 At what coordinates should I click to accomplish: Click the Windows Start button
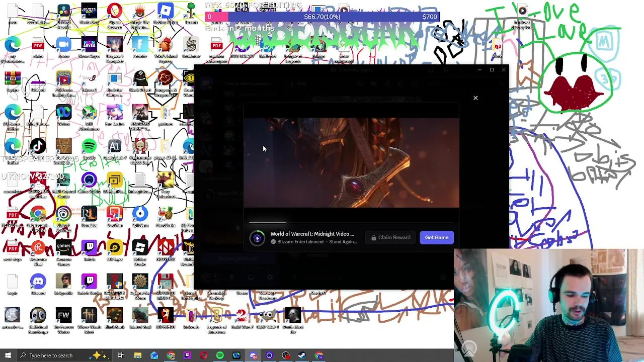click(8, 355)
